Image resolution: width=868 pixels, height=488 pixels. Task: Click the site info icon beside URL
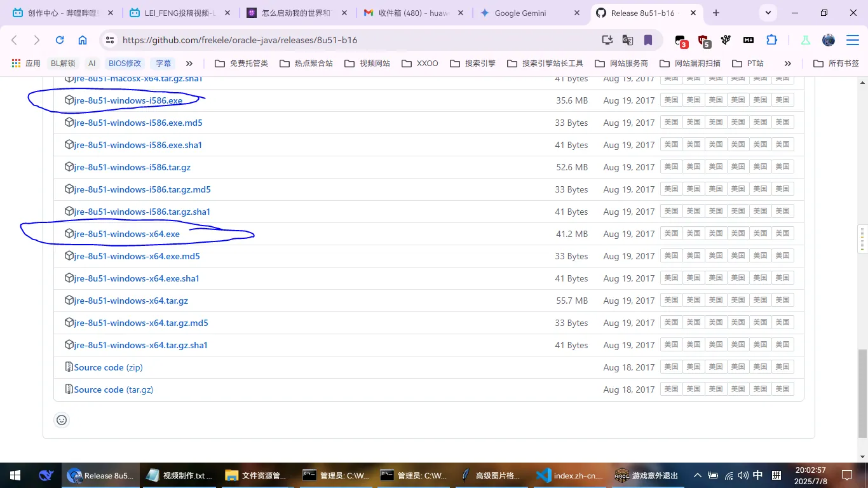[110, 40]
